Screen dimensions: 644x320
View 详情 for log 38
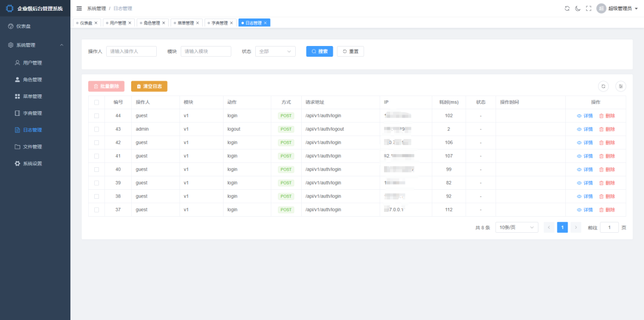tap(585, 196)
